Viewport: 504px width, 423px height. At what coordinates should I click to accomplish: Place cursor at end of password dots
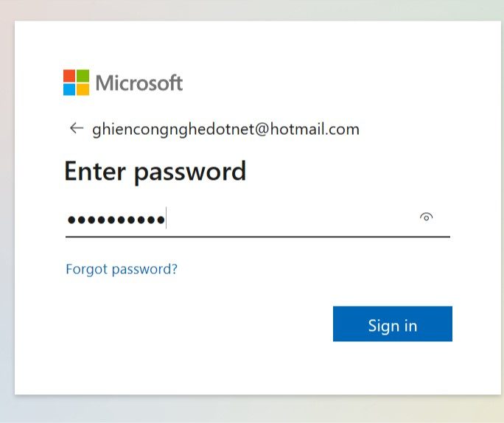166,220
